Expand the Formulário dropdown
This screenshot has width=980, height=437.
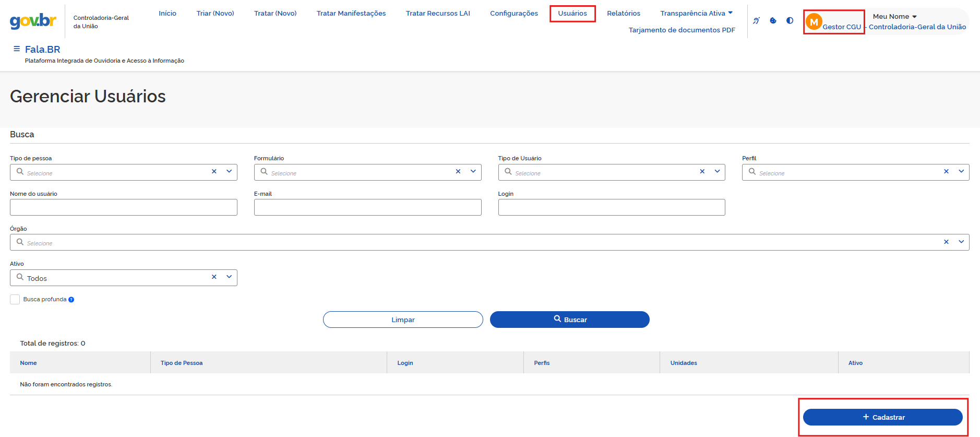coord(473,172)
